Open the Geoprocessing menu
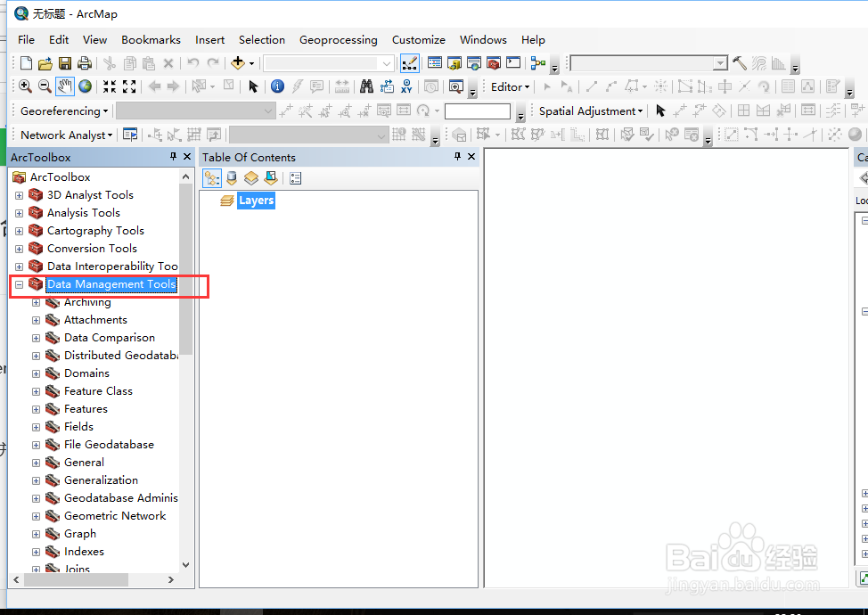The width and height of the screenshot is (868, 615). (x=339, y=40)
